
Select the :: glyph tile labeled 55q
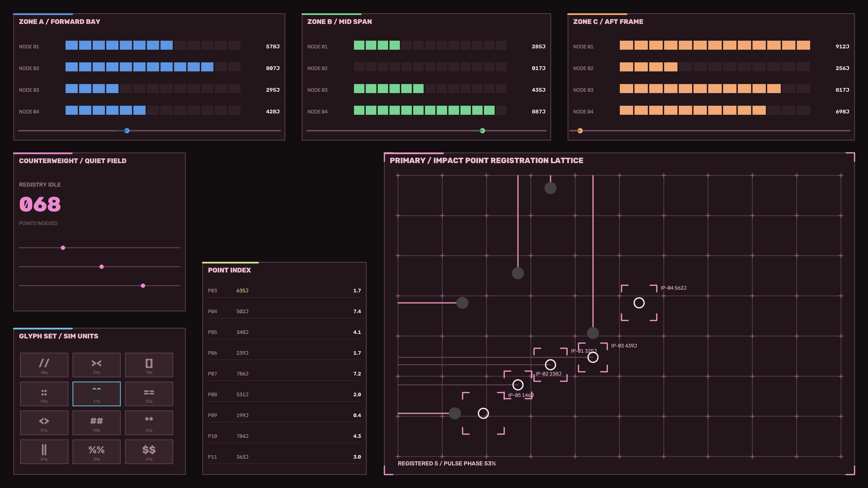44,394
